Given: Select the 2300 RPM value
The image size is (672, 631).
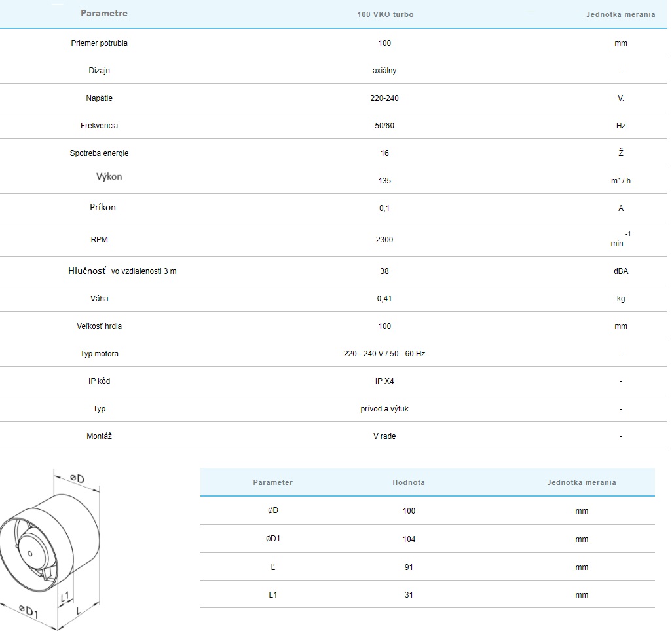Looking at the screenshot, I should (x=384, y=240).
